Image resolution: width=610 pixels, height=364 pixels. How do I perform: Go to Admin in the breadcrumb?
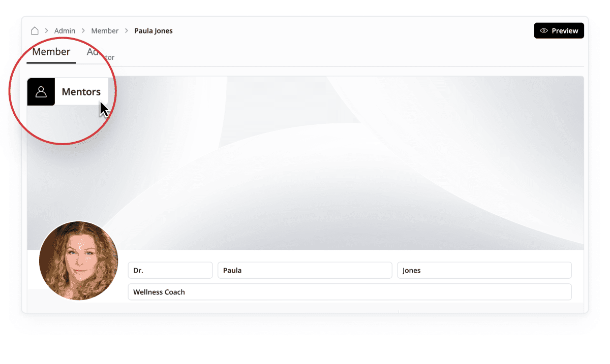point(65,31)
